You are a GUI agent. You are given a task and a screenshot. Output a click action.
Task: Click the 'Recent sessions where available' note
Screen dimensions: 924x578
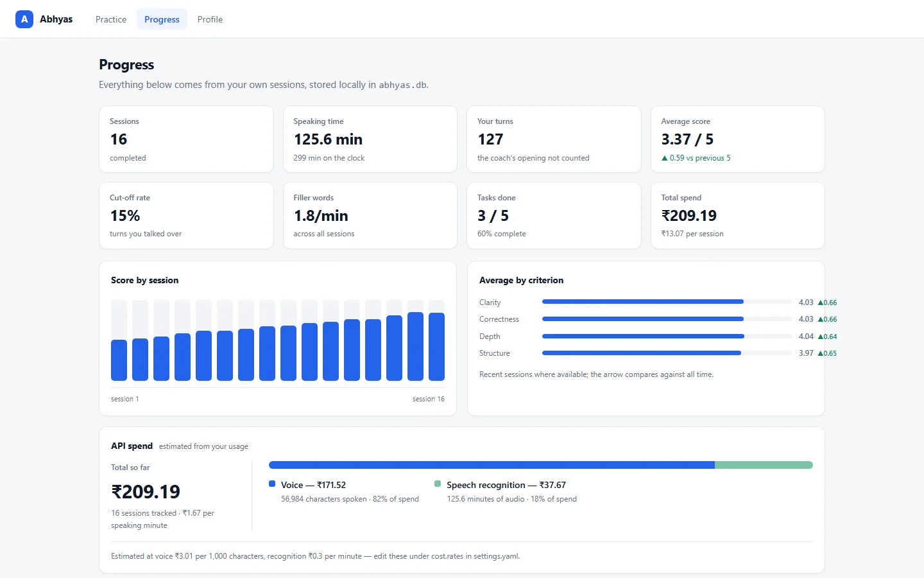point(596,374)
